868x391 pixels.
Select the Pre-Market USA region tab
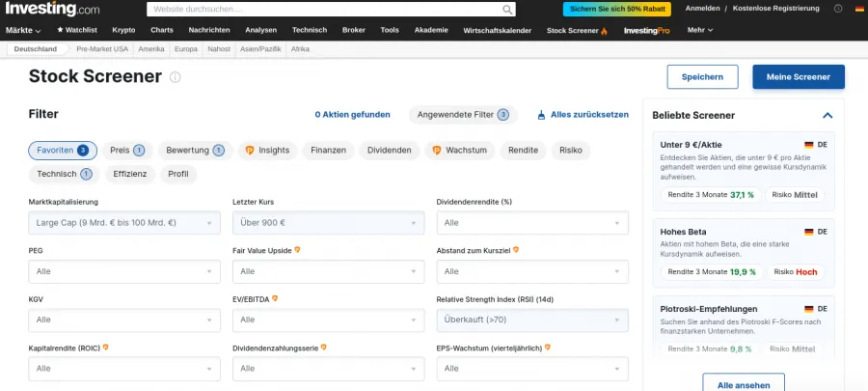[x=102, y=48]
